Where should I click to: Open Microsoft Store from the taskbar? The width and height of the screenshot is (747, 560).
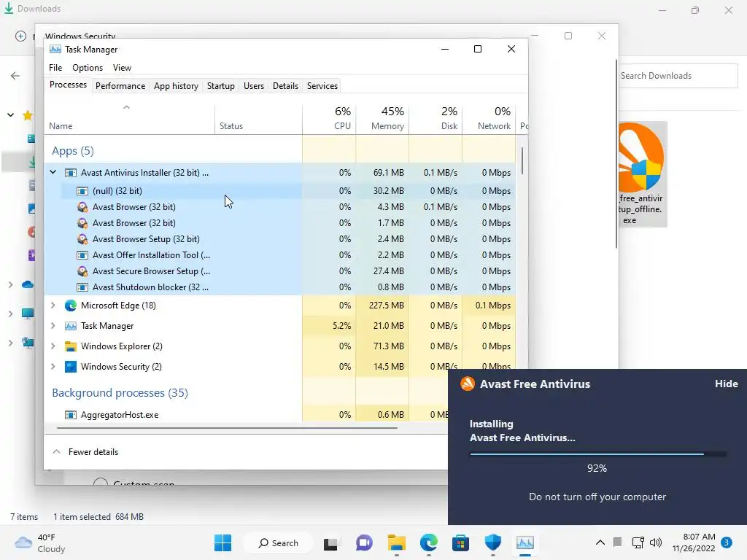tap(461, 542)
